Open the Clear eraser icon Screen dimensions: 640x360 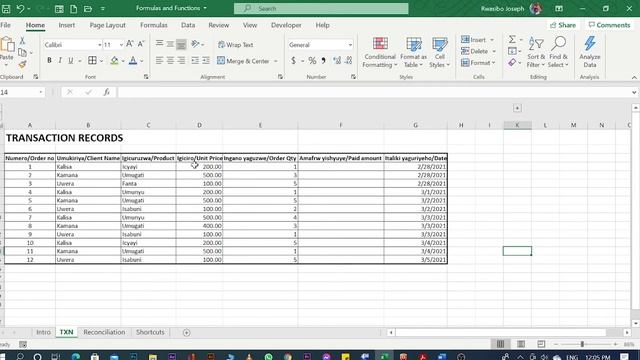512,63
